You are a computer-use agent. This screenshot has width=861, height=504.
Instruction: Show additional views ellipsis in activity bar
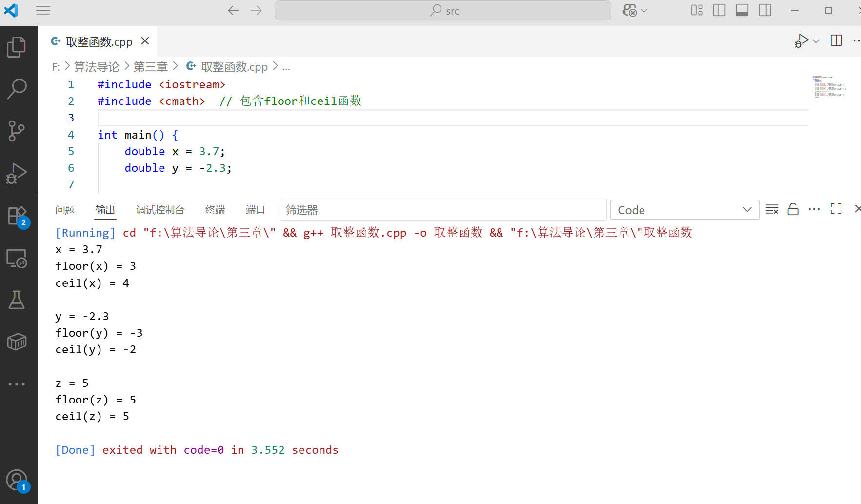click(x=17, y=384)
